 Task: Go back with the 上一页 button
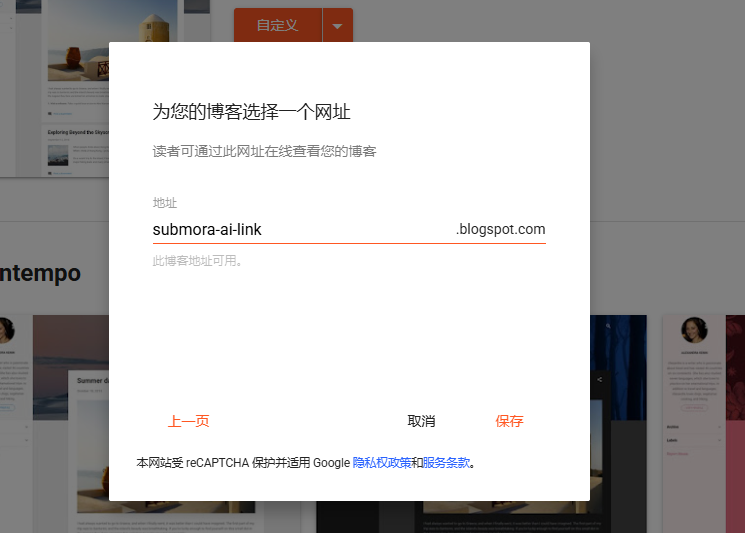pyautogui.click(x=189, y=421)
